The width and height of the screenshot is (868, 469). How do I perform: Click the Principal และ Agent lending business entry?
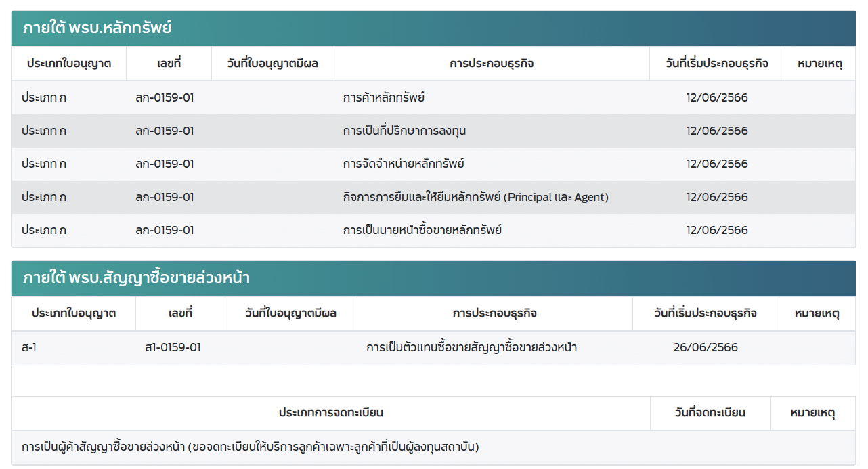pyautogui.click(x=475, y=197)
